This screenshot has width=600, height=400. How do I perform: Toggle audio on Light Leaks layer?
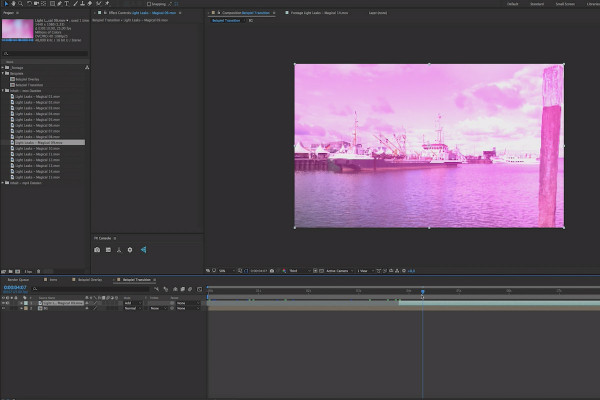(8, 303)
